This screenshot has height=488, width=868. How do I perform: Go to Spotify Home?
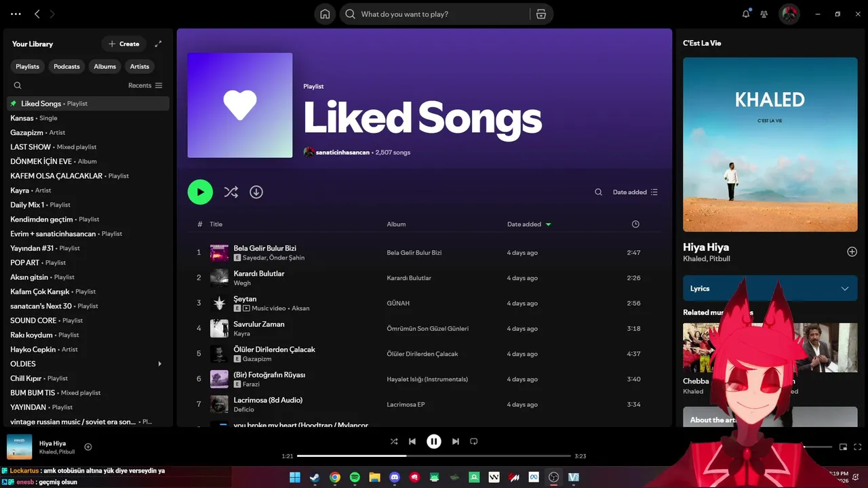(325, 14)
